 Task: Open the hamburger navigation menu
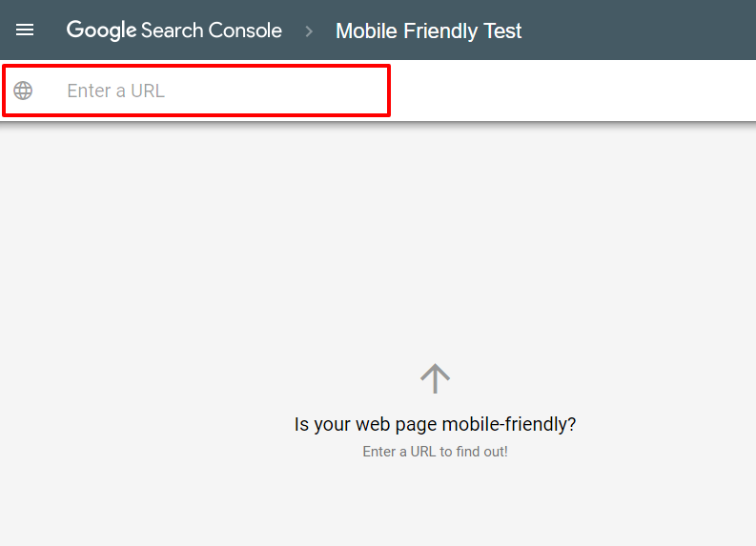pos(25,30)
